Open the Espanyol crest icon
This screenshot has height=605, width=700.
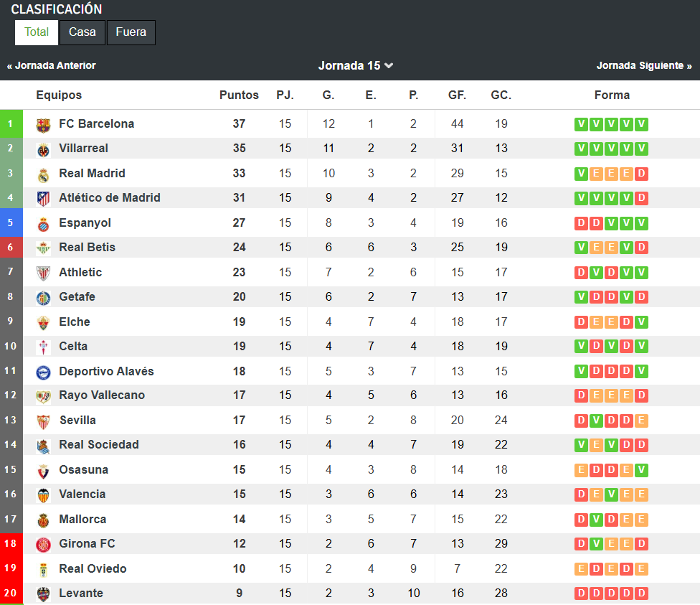click(x=43, y=225)
